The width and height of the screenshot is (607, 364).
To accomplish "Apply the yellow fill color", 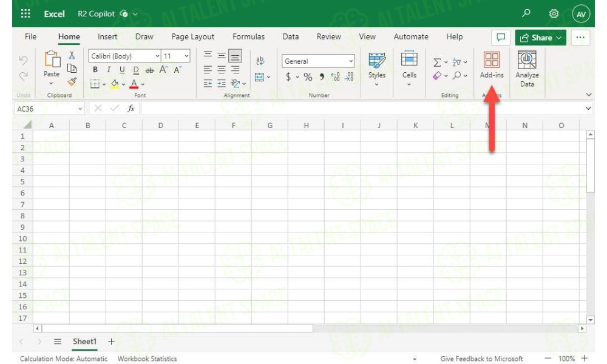I will (115, 84).
